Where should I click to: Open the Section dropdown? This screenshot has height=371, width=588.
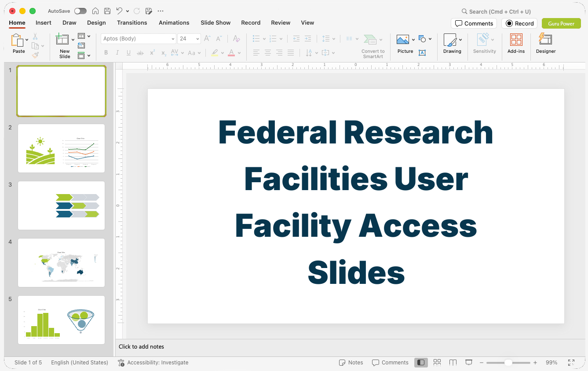tap(84, 55)
